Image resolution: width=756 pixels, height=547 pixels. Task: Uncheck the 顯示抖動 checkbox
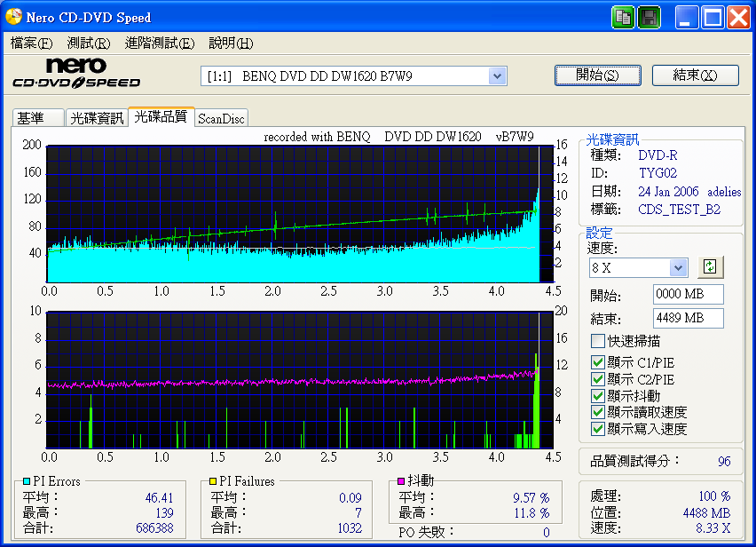coord(598,396)
